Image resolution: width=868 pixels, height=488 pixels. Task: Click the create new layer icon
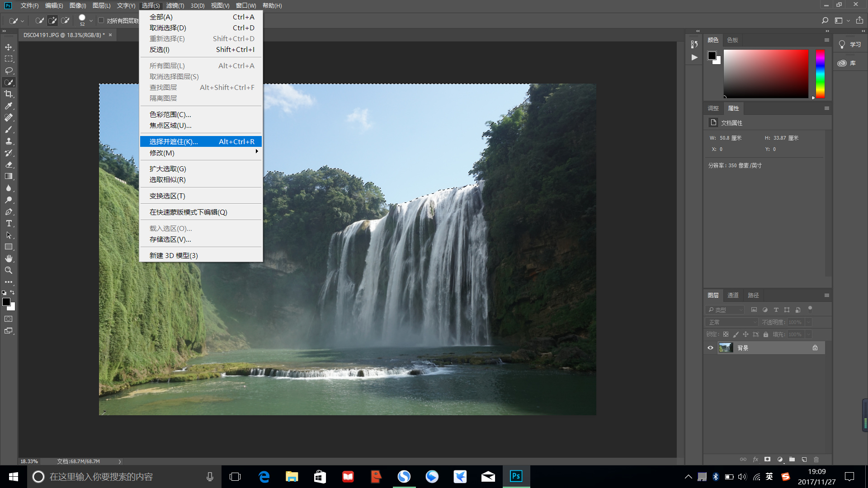click(804, 460)
